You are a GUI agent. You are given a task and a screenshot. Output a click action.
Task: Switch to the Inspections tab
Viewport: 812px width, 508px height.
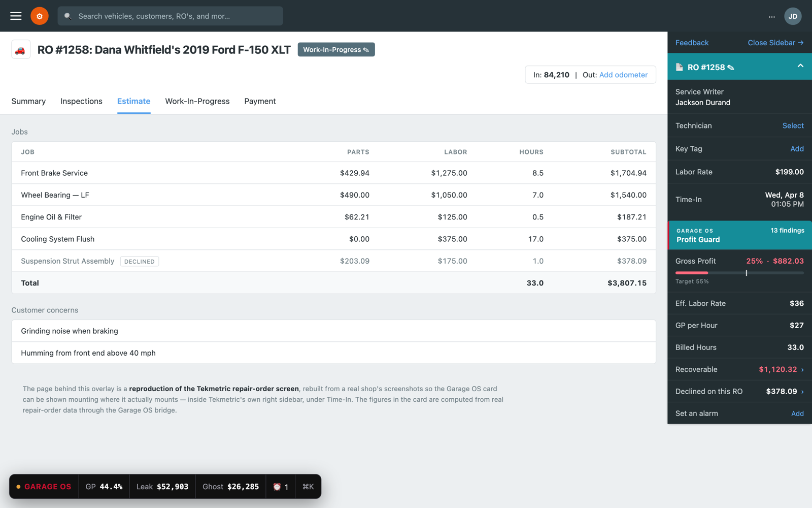click(x=81, y=101)
